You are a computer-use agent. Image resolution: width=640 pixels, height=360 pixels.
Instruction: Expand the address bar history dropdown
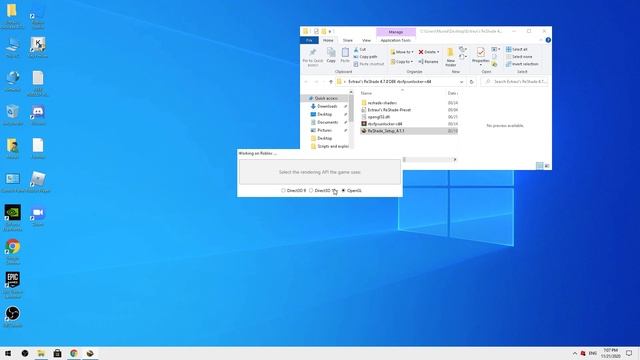(461, 82)
